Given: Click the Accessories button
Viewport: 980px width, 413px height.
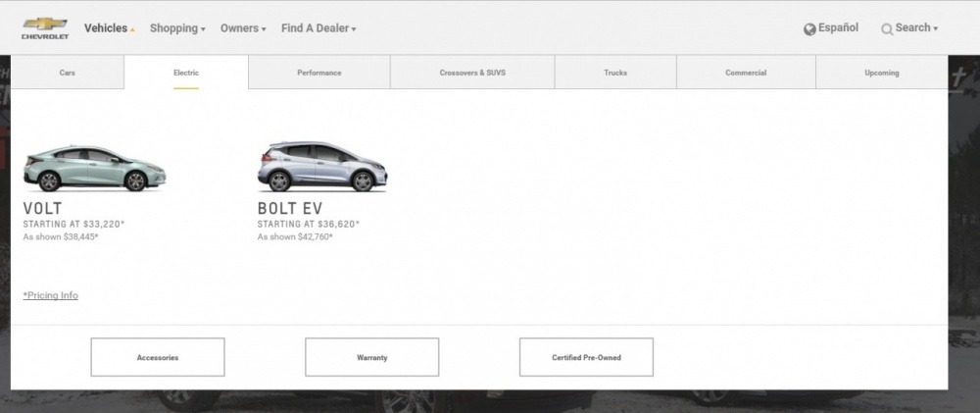Looking at the screenshot, I should (158, 357).
